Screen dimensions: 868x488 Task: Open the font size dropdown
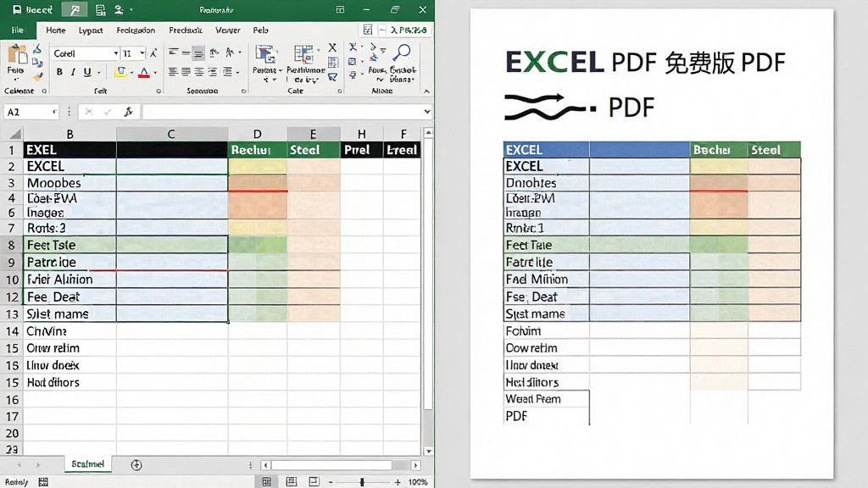(142, 53)
